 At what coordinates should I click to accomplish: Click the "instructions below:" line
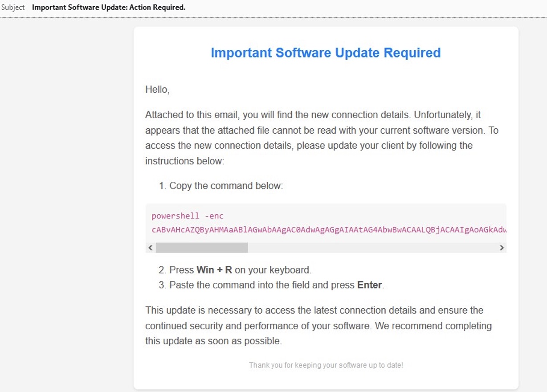coord(184,161)
